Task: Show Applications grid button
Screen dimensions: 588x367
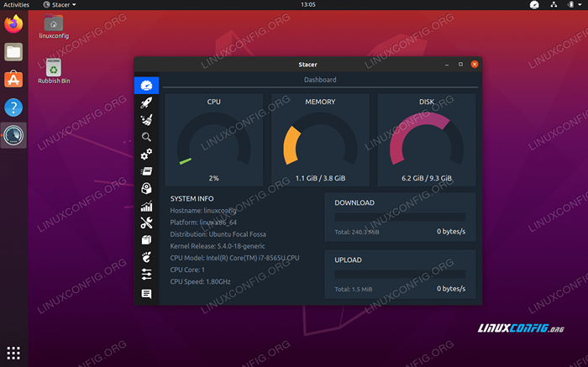Action: tap(13, 353)
